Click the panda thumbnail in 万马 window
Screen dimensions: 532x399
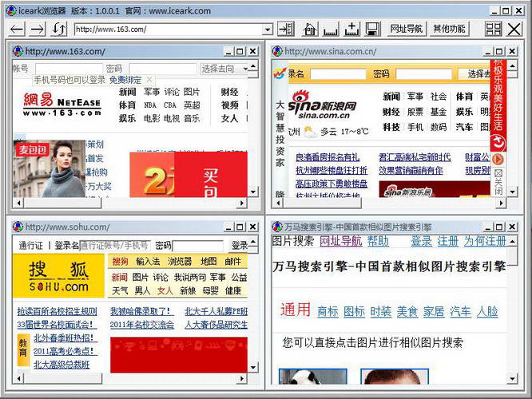click(x=313, y=377)
